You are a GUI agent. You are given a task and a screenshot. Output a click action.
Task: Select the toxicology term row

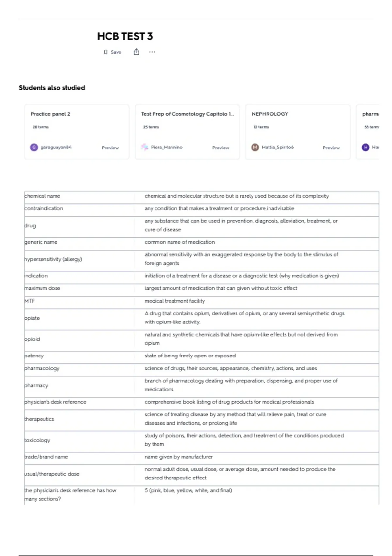pyautogui.click(x=201, y=440)
